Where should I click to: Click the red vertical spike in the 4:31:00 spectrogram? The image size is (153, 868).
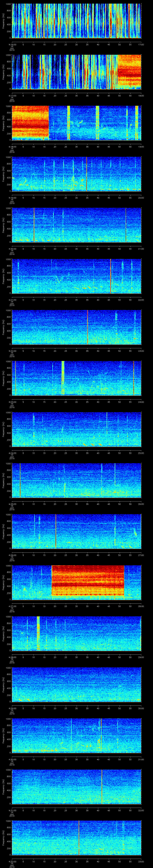[102, 786]
